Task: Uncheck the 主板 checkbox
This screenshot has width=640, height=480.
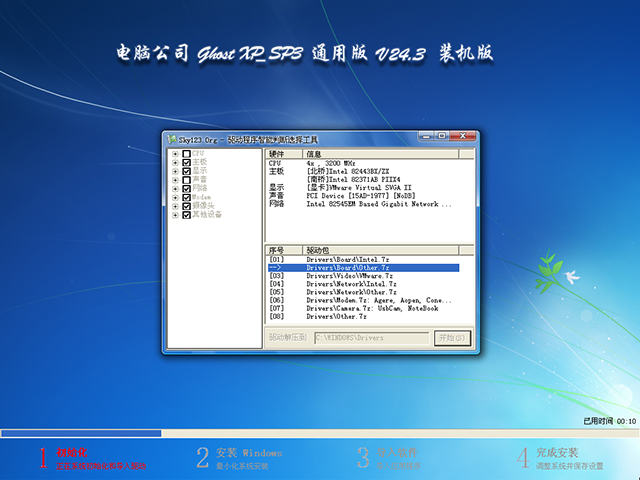Action: (x=187, y=162)
